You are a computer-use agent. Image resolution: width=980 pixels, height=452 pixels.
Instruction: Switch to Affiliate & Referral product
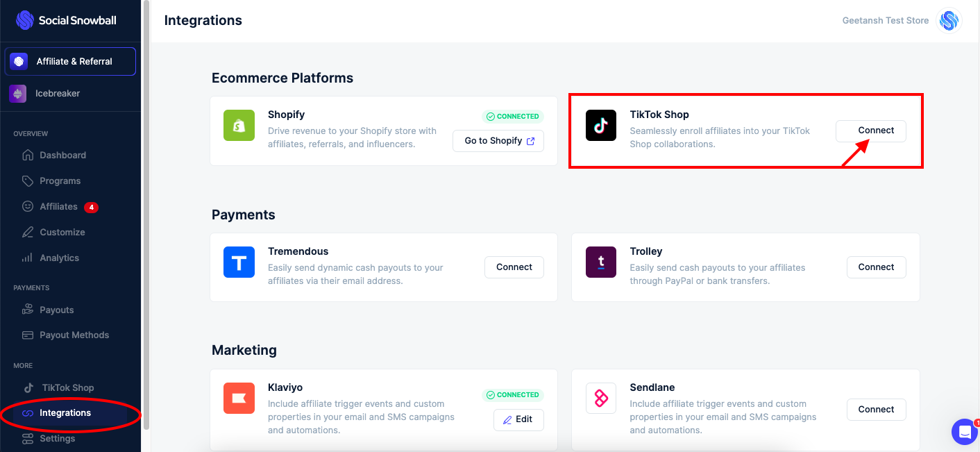[x=70, y=61]
